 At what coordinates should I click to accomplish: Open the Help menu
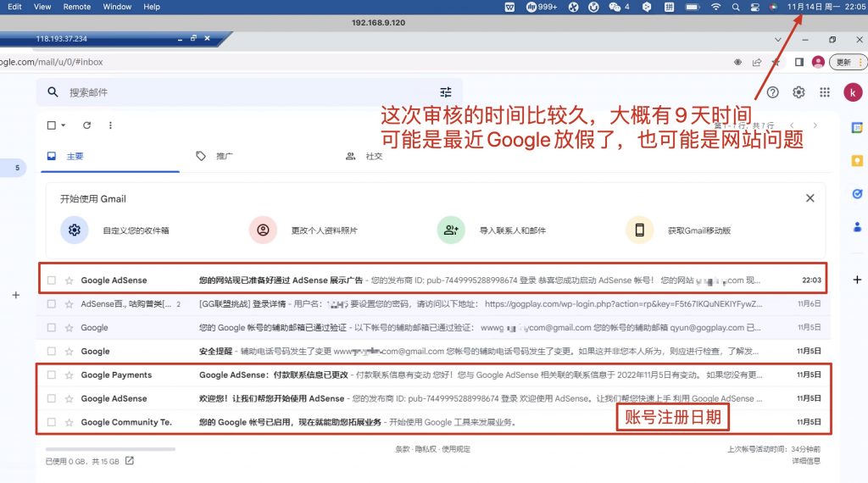point(152,7)
